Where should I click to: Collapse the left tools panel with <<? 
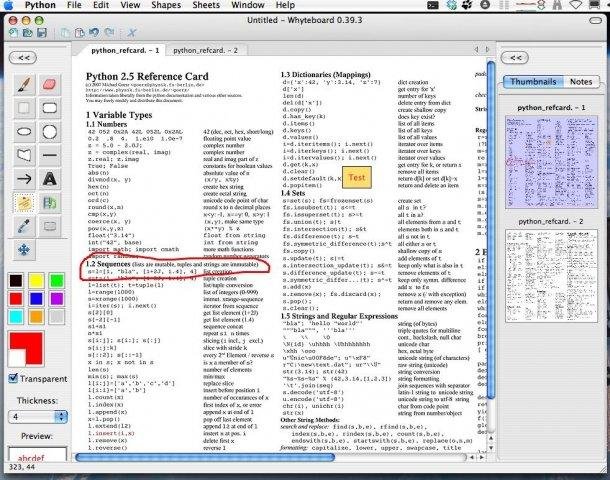coord(23,58)
